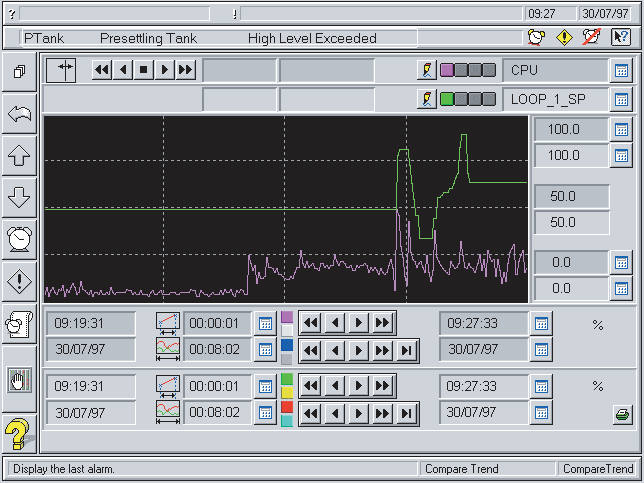Click the crossed-out alarm clock icon
The height and width of the screenshot is (483, 644).
tap(592, 37)
